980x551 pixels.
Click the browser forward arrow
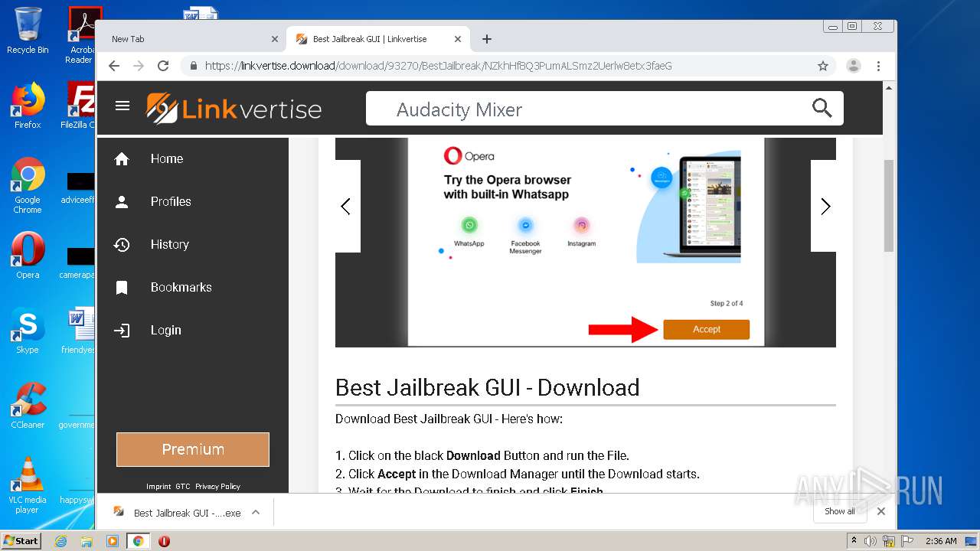pyautogui.click(x=139, y=66)
